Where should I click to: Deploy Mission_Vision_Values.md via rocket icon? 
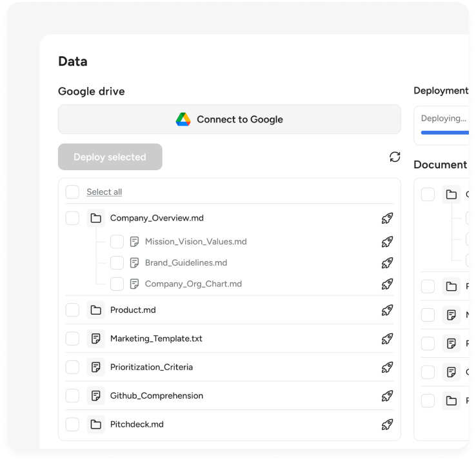click(x=387, y=242)
